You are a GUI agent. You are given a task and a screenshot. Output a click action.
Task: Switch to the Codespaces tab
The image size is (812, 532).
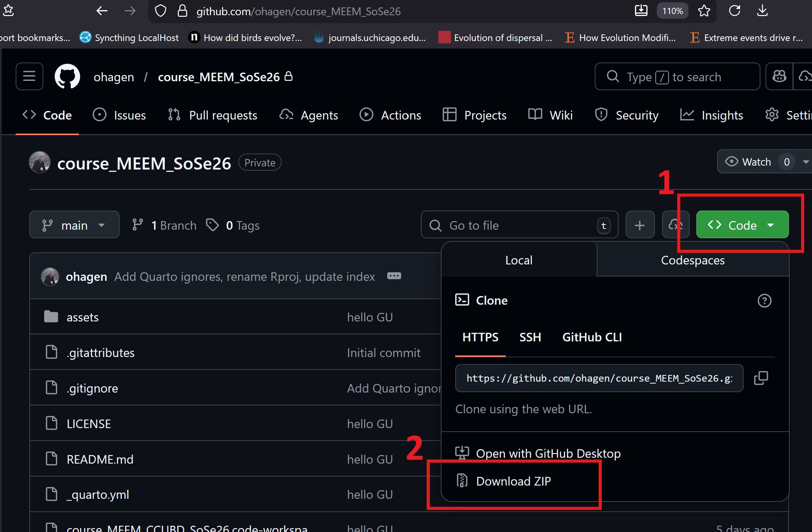coord(692,260)
